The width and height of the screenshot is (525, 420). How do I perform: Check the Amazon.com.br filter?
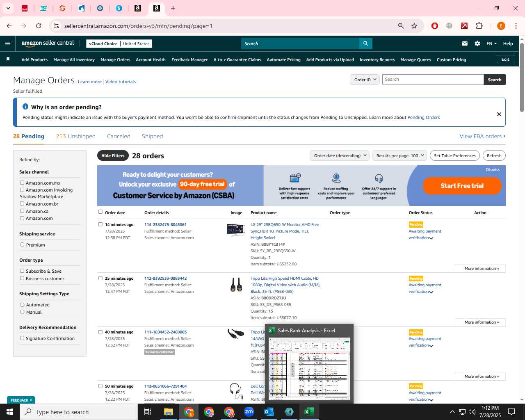[22, 203]
